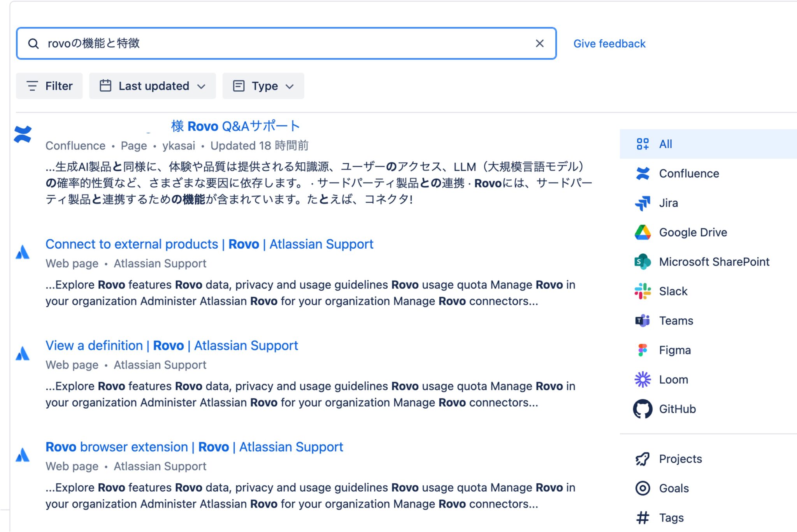Image resolution: width=797 pixels, height=532 pixels.
Task: Open the Connect to external products result
Action: pos(209,244)
